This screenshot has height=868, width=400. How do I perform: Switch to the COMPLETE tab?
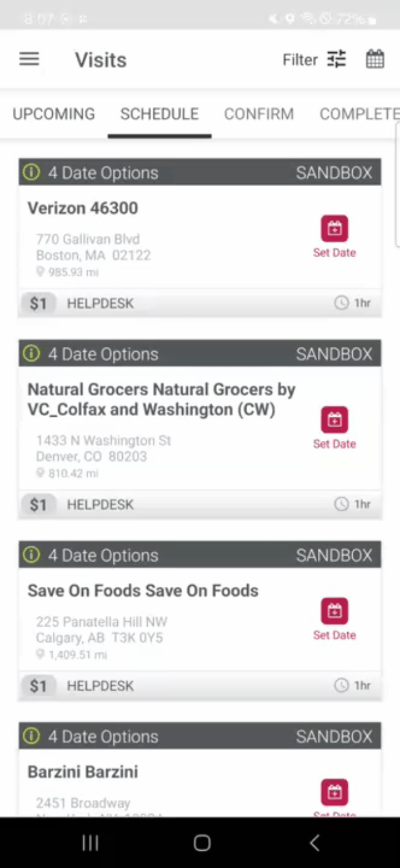360,114
